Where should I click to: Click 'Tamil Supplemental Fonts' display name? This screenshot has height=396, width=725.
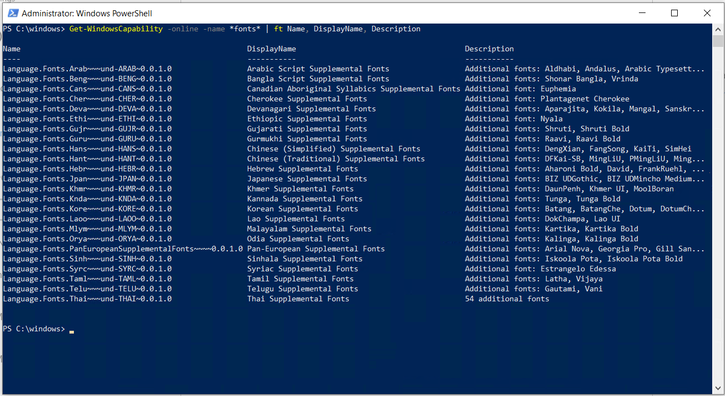(300, 278)
